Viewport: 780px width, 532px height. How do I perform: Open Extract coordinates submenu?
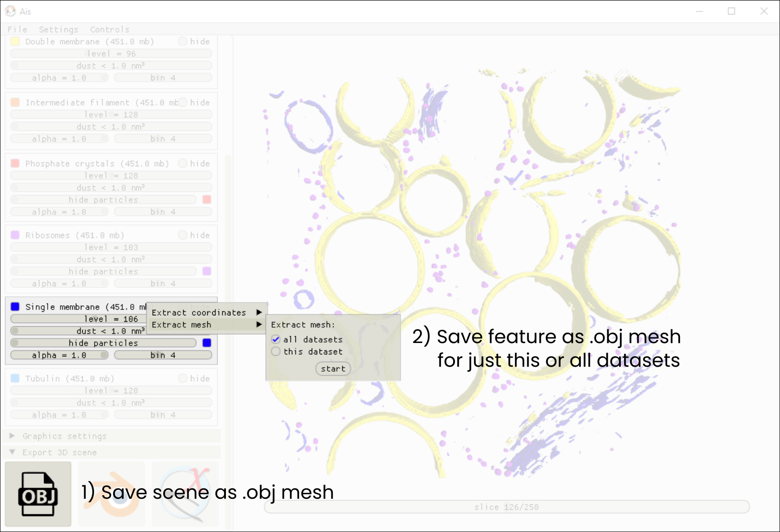[x=207, y=313]
